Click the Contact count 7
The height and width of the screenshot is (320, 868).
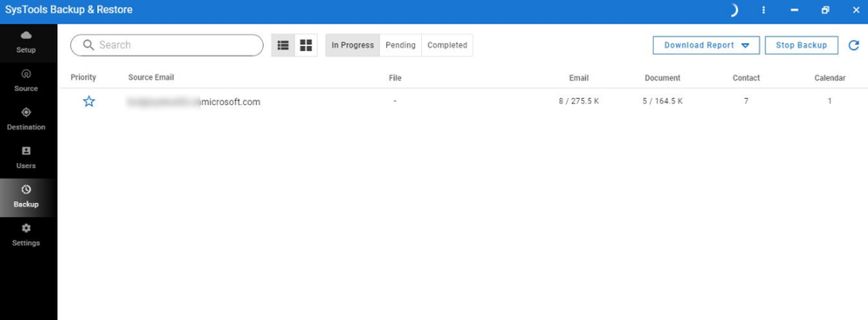point(746,101)
